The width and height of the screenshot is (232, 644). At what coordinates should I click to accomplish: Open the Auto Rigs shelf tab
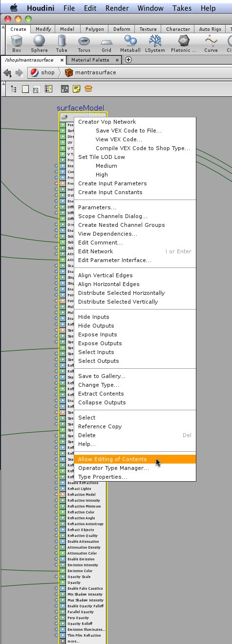click(x=210, y=29)
